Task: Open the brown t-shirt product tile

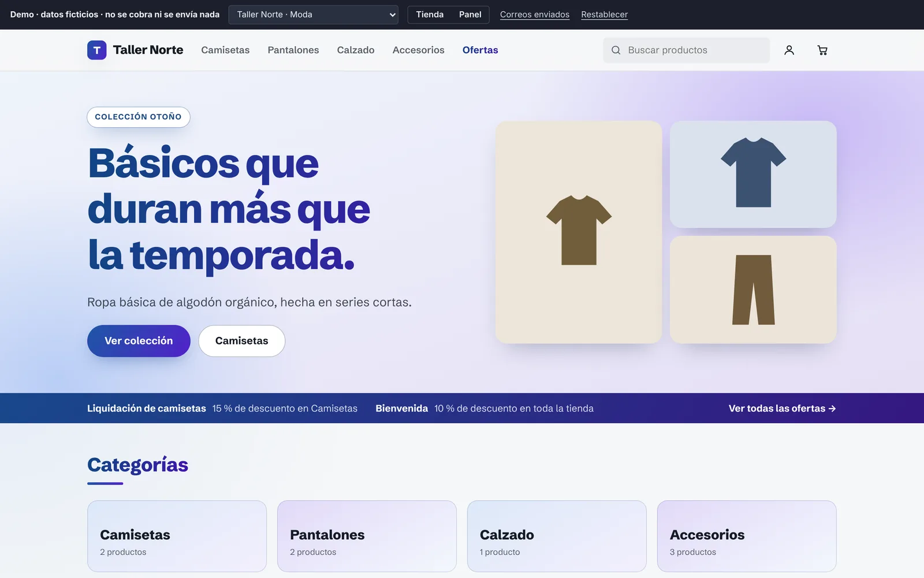Action: click(x=579, y=232)
